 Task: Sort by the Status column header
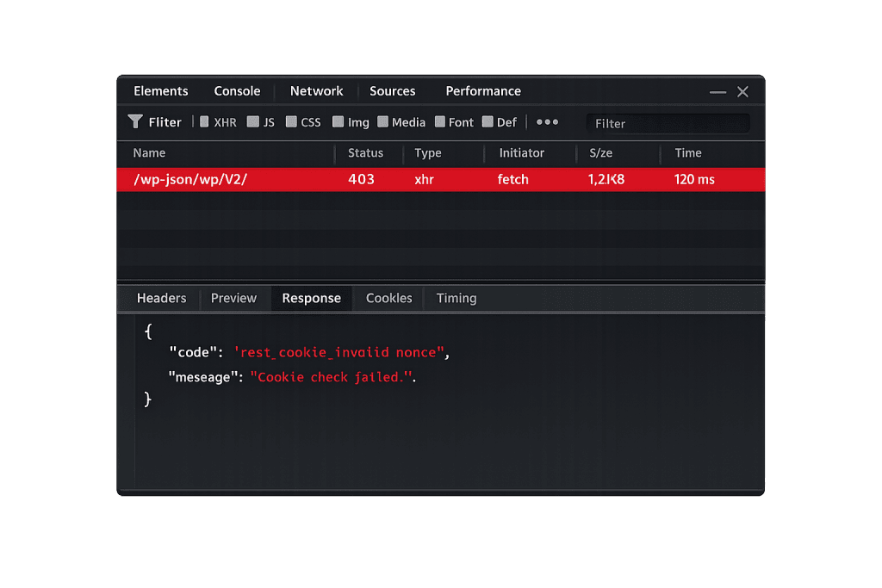coord(365,153)
